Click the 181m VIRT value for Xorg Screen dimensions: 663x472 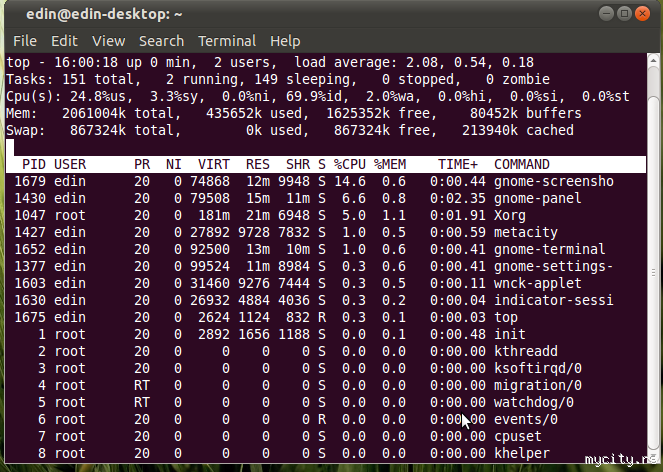[214, 215]
